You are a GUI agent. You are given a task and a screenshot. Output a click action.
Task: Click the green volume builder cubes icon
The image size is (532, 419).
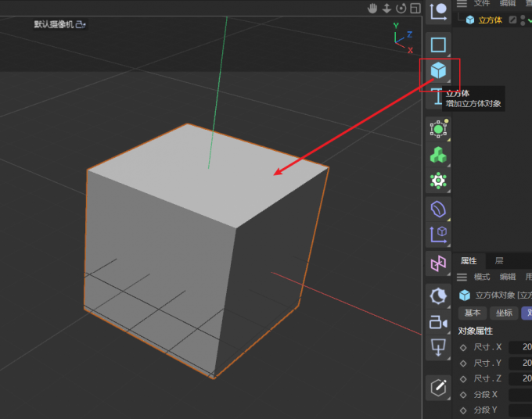(x=438, y=155)
